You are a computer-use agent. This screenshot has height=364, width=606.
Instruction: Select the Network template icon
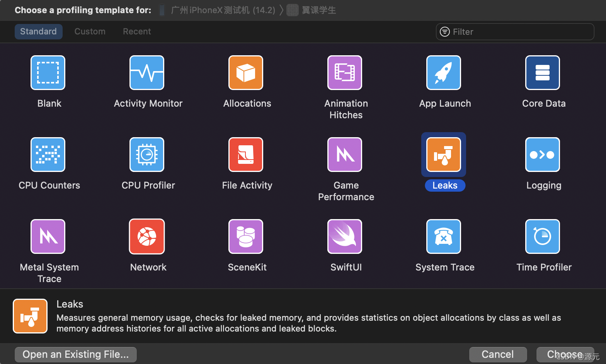pos(147,236)
